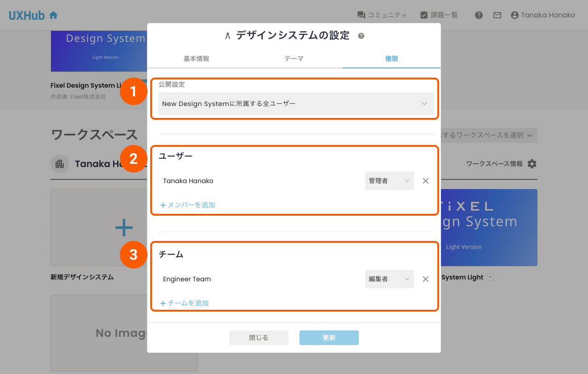The height and width of the screenshot is (374, 588).
Task: Open the mail notifications icon
Action: [497, 15]
